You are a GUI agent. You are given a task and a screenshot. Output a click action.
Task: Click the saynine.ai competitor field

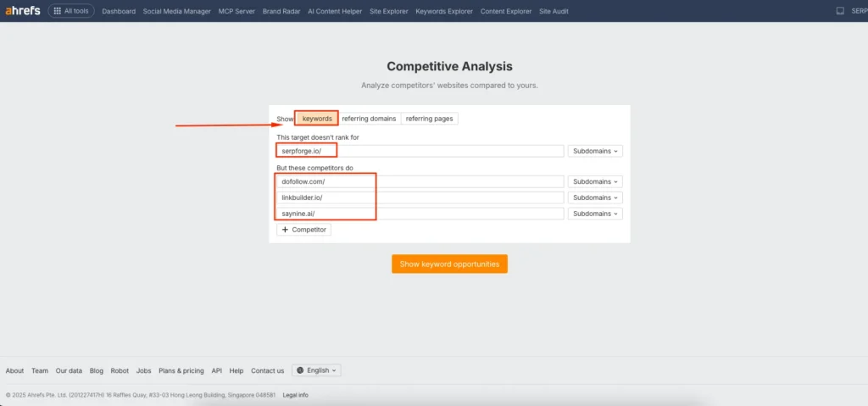[x=420, y=214]
